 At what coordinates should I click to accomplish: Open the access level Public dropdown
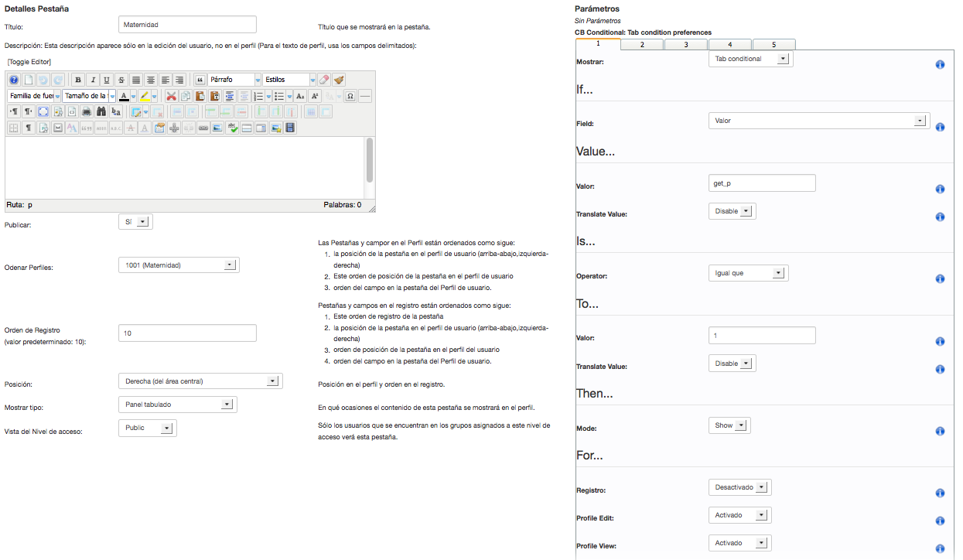pos(147,428)
